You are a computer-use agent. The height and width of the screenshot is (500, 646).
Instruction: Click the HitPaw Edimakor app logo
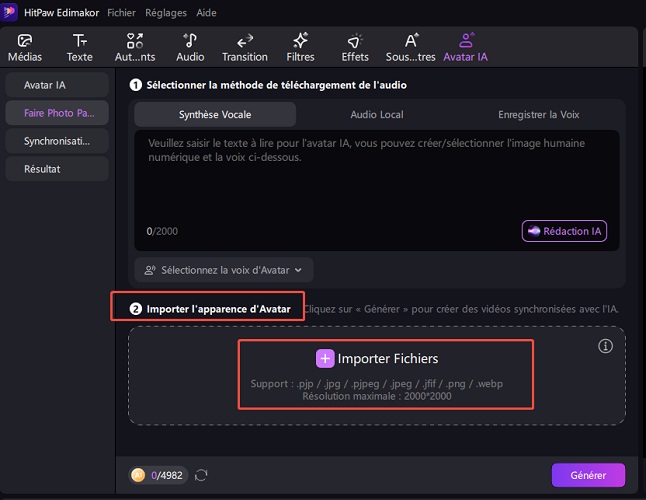tap(8, 12)
